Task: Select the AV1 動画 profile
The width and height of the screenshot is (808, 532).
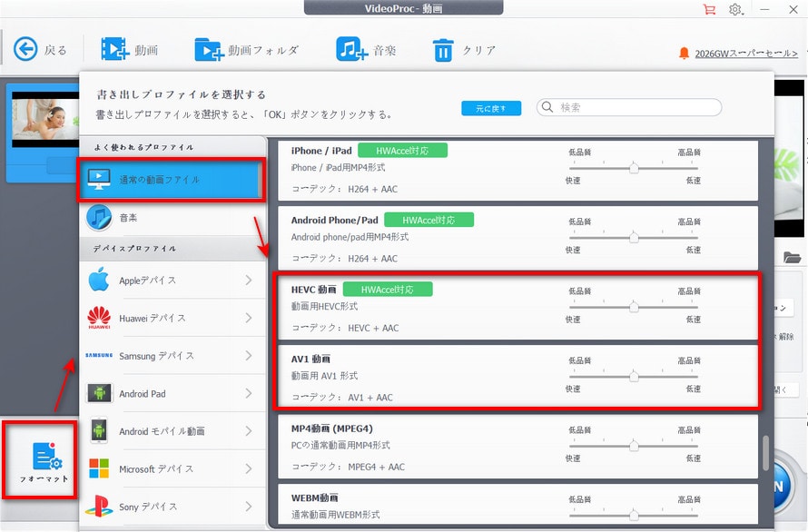Action: click(x=517, y=377)
